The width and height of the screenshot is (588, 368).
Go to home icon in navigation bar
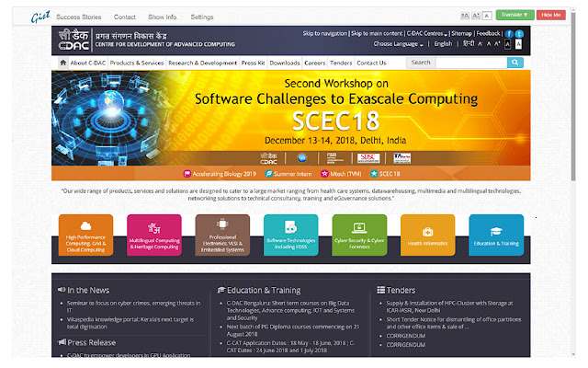click(x=63, y=63)
